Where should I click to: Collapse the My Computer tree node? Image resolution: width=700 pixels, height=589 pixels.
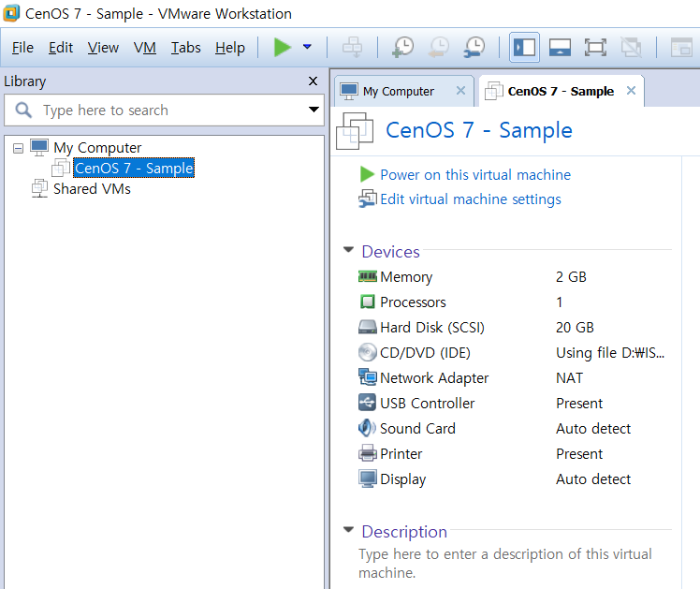pyautogui.click(x=19, y=148)
